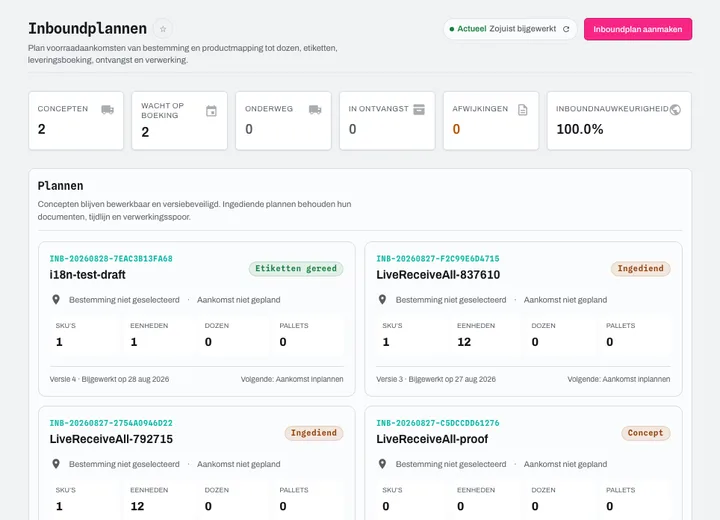Click the Etiketten gereed status badge

click(x=296, y=269)
